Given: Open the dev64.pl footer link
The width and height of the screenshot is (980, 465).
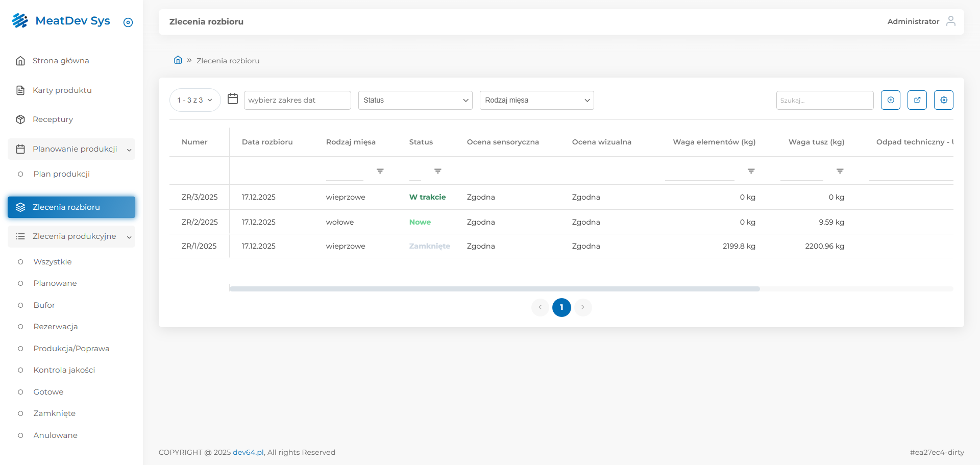Looking at the screenshot, I should [x=248, y=452].
